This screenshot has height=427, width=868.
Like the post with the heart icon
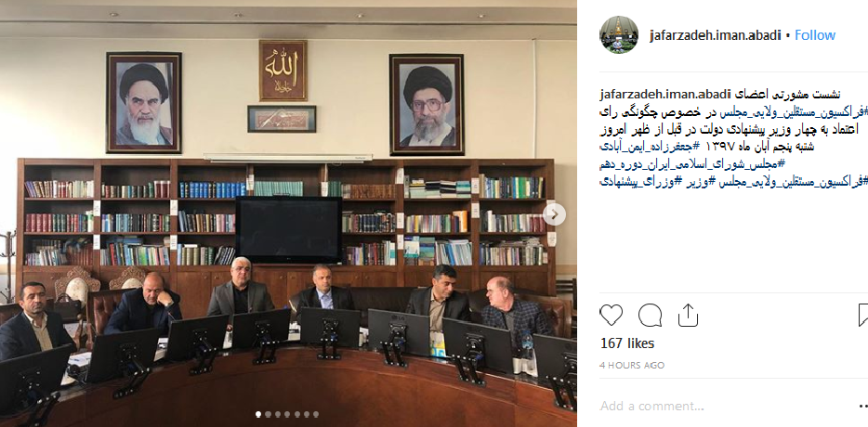[612, 316]
